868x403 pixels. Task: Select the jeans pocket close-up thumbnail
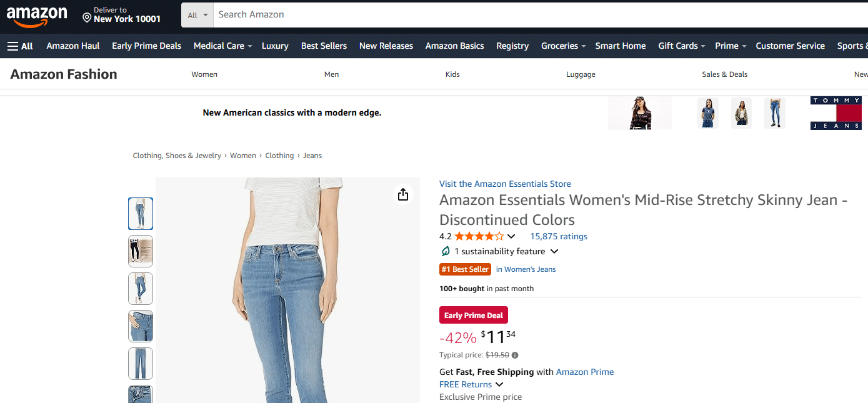point(141,326)
